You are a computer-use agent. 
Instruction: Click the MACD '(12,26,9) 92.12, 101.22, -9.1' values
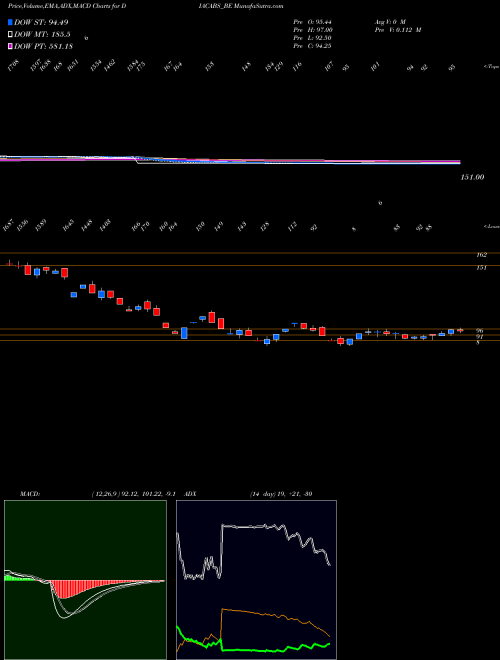tap(136, 494)
